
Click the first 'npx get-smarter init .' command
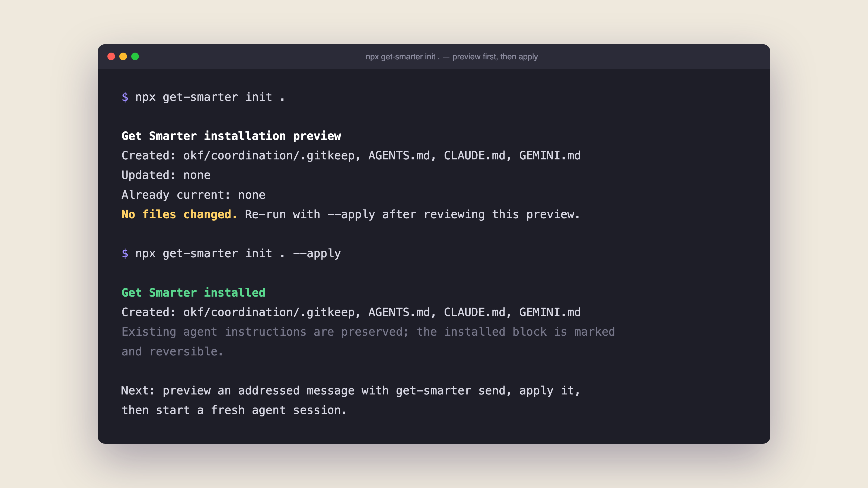(210, 97)
